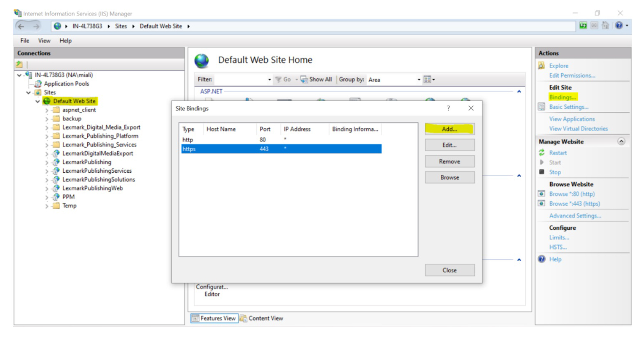Switch to Content View tab
644x337 pixels.
[262, 318]
